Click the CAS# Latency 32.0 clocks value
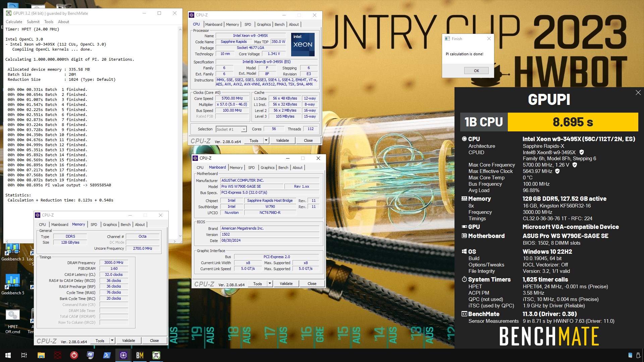644x362 pixels. point(114,275)
